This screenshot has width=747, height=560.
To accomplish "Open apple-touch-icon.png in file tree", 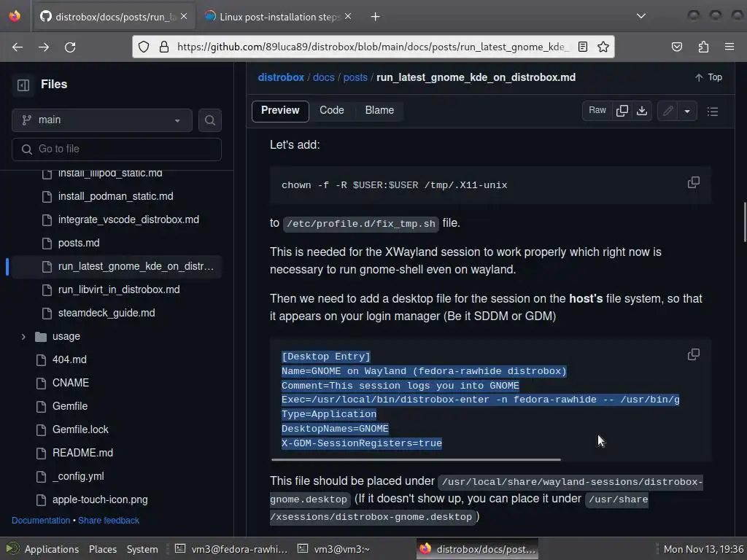I will 100,499.
